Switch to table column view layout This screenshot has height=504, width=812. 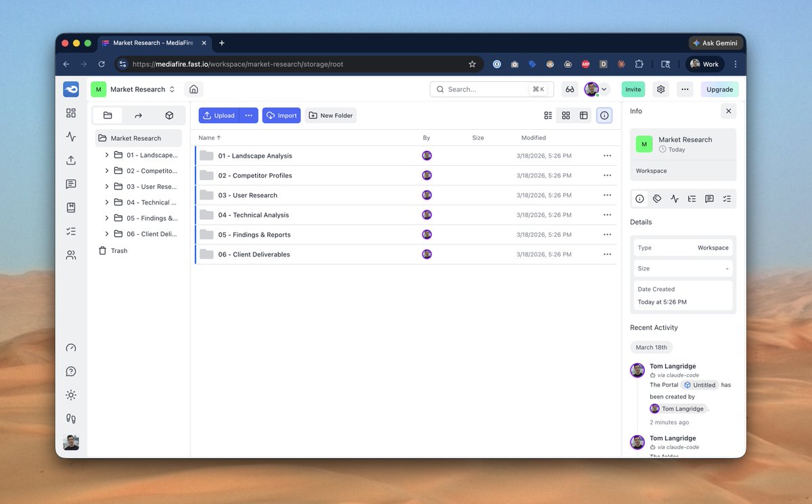(x=583, y=116)
